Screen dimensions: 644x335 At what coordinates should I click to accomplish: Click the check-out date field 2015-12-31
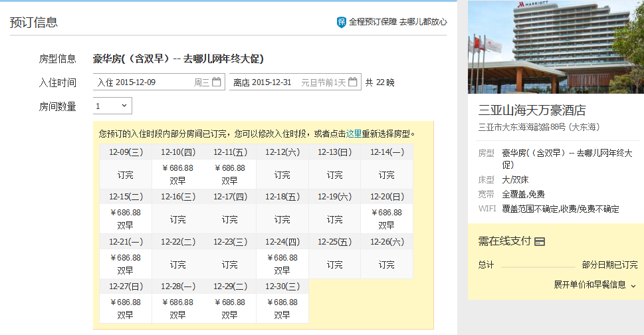coord(271,82)
